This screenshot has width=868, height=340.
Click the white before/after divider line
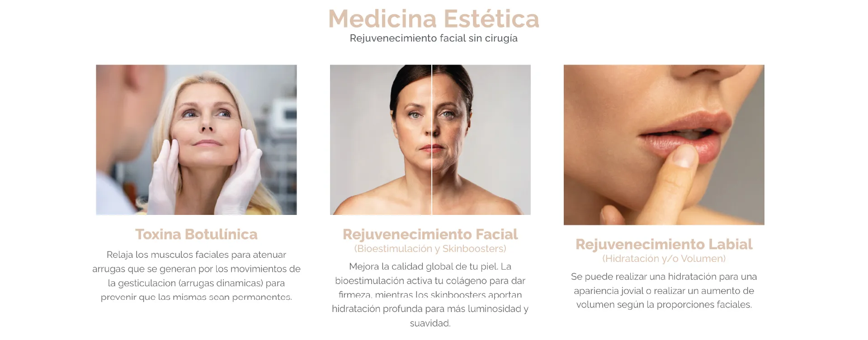coord(432,140)
